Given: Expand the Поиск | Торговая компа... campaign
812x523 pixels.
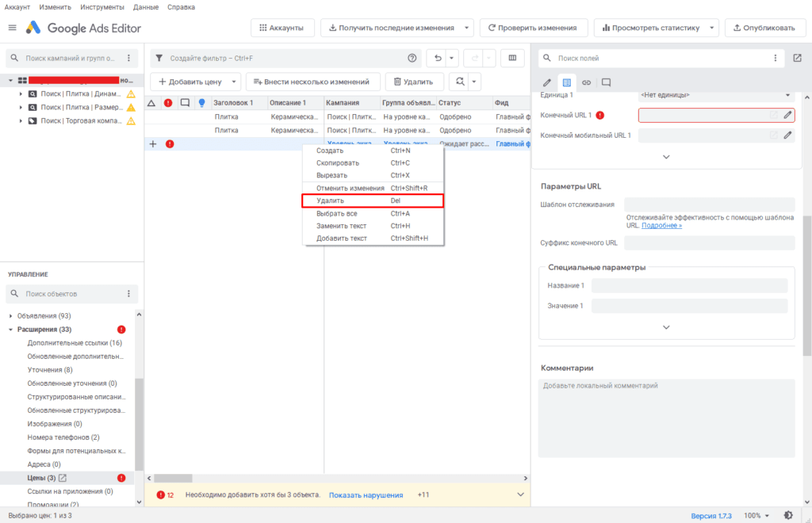Looking at the screenshot, I should point(21,121).
